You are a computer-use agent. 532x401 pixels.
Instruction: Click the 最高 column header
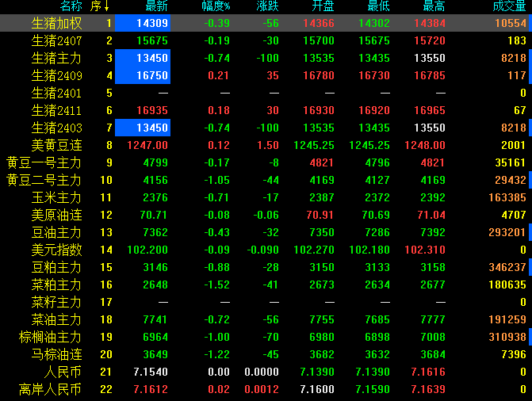pyautogui.click(x=434, y=6)
